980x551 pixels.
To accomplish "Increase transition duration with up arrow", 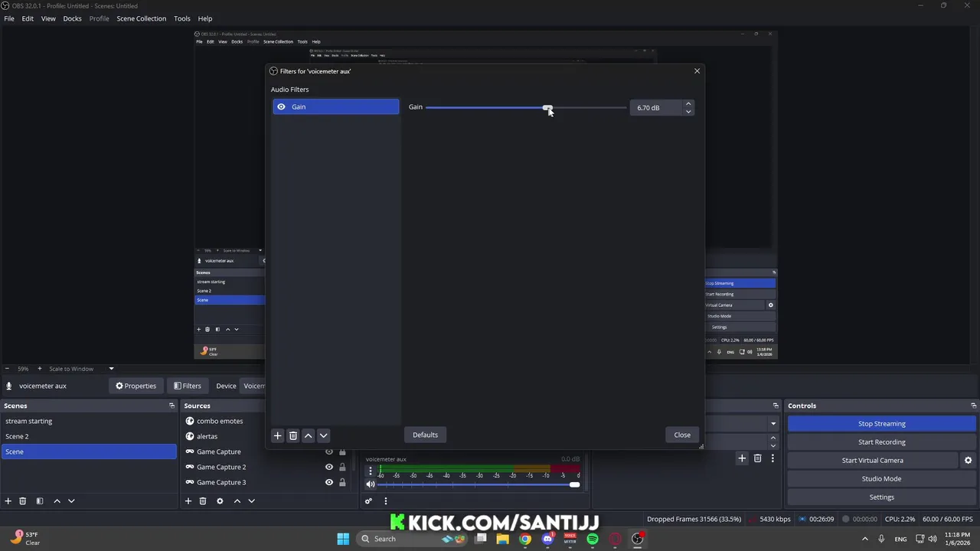I will point(773,438).
